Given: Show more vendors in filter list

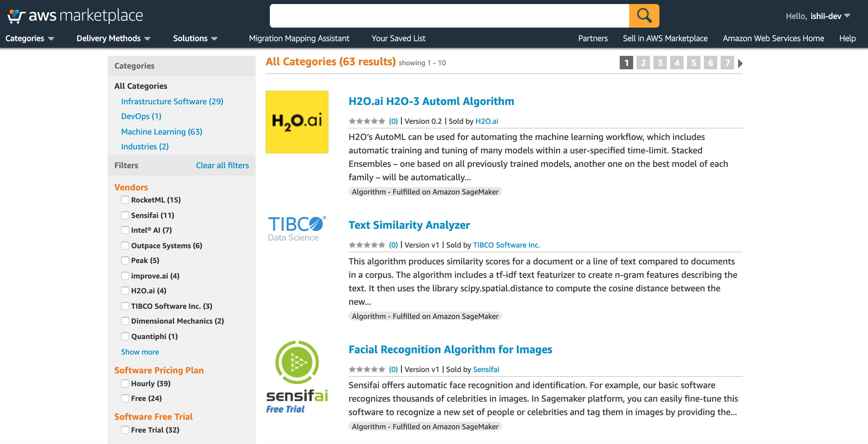Looking at the screenshot, I should 140,352.
